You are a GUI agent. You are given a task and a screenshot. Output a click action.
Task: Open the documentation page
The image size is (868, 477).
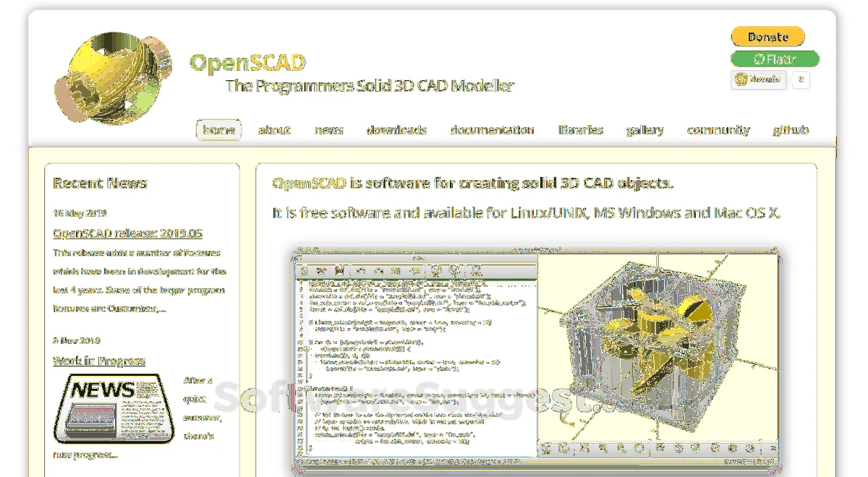(x=492, y=130)
